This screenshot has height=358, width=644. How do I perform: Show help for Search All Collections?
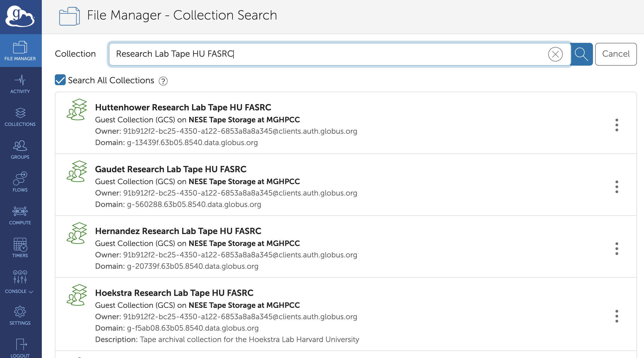pos(163,81)
